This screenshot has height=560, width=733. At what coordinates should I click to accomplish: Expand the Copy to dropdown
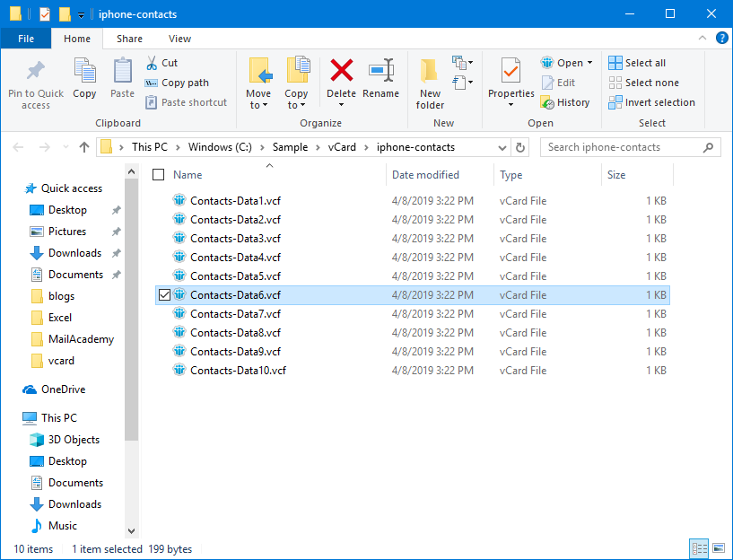pyautogui.click(x=295, y=105)
